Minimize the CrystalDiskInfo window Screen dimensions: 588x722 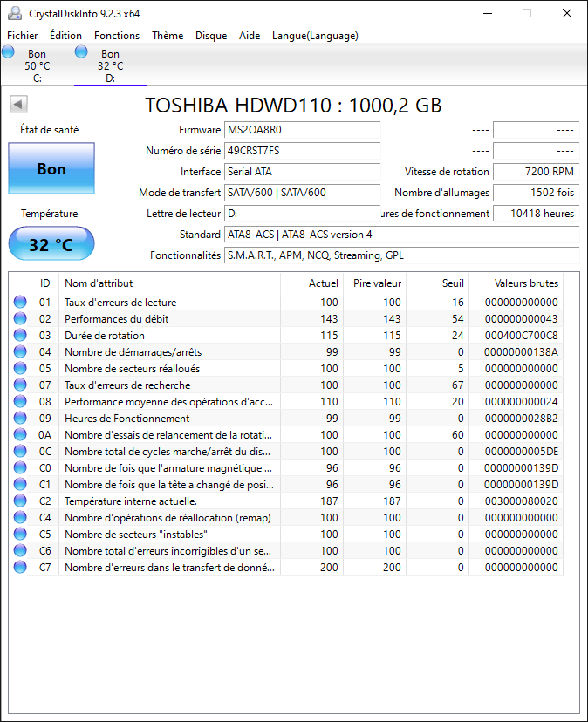488,13
